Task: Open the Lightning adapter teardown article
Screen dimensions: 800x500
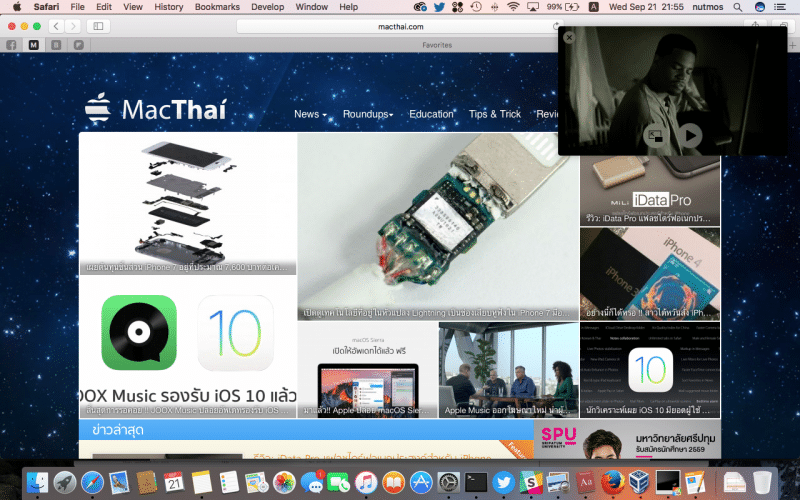Action: pos(438,227)
